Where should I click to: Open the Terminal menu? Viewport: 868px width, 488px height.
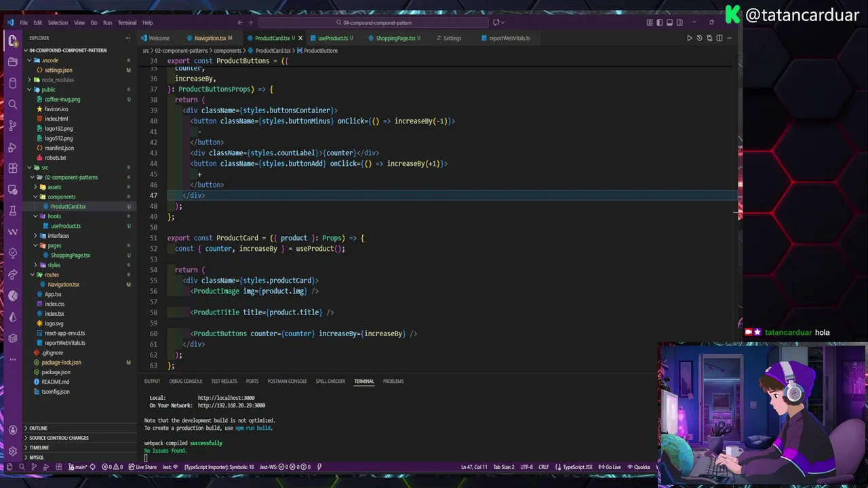point(127,22)
